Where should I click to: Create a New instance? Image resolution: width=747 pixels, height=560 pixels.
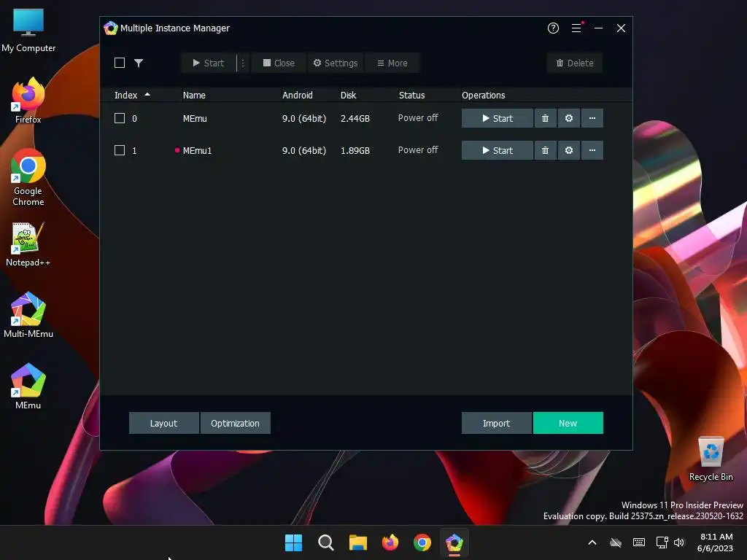pos(568,423)
